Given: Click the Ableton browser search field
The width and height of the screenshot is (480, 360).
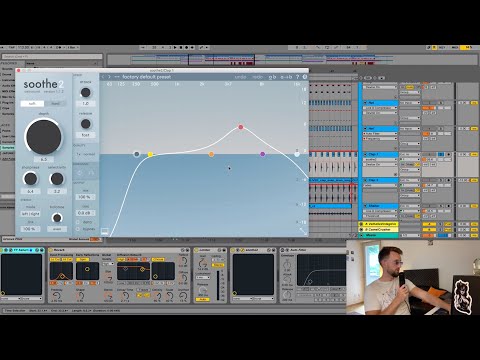Looking at the screenshot, I should (52, 57).
